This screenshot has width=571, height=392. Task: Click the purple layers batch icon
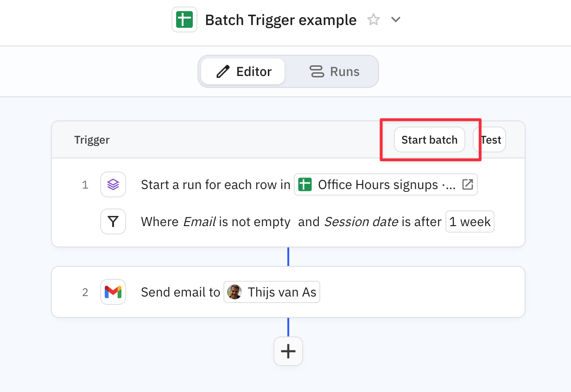[113, 185]
